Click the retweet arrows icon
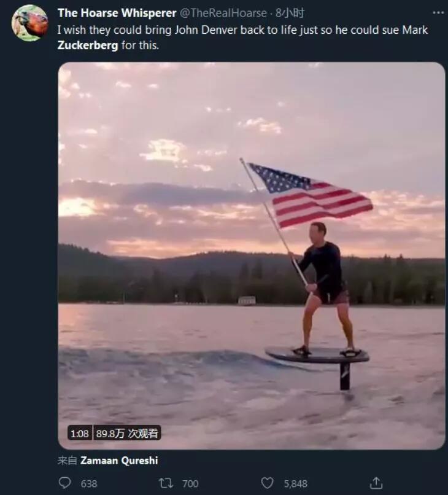 (166, 483)
